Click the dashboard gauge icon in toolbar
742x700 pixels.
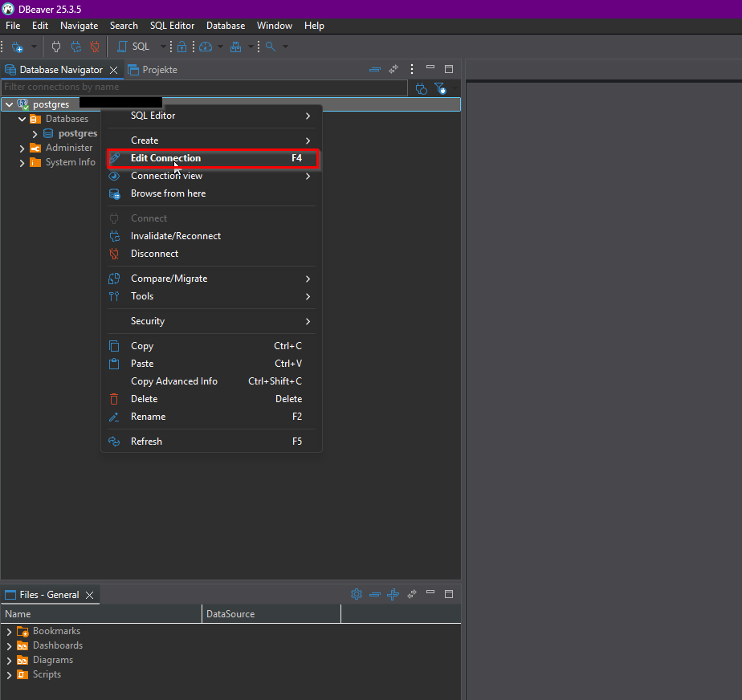click(206, 47)
